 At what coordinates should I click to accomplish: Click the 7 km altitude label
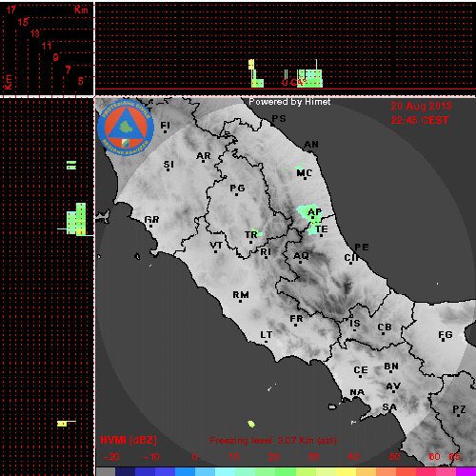point(68,69)
